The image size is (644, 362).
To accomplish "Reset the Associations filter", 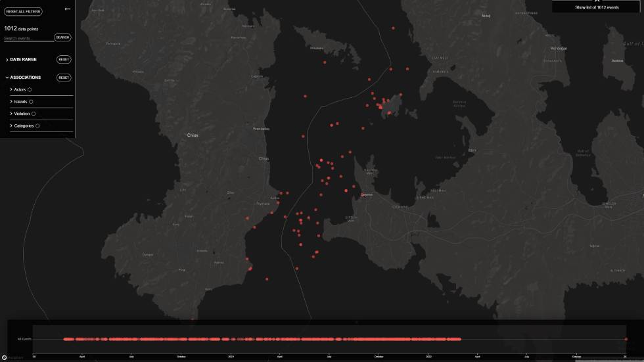I will [64, 78].
